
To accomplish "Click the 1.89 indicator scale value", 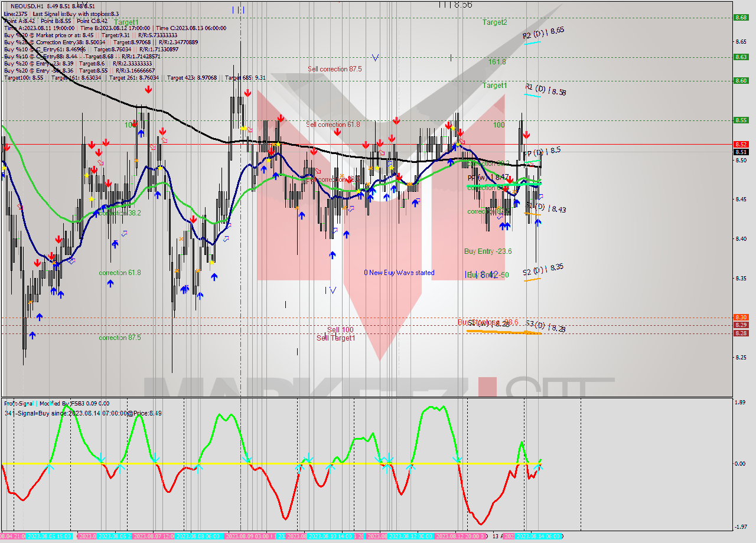I will tap(741, 403).
